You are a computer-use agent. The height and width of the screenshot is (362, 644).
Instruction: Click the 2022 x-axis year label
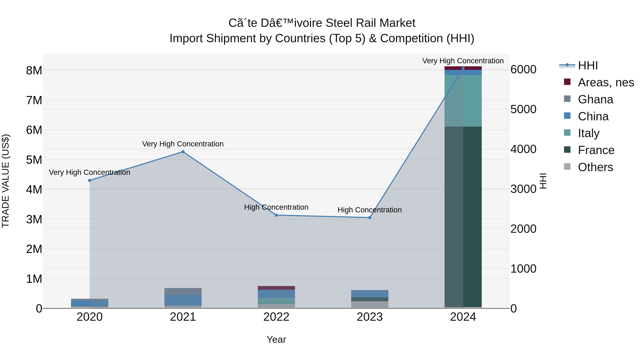[x=276, y=317]
